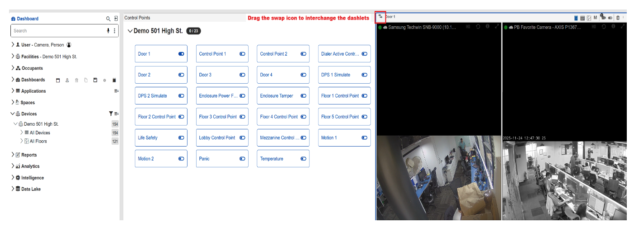Image resolution: width=644 pixels, height=237 pixels.
Task: Activate the microphone voice search icon
Action: (108, 31)
